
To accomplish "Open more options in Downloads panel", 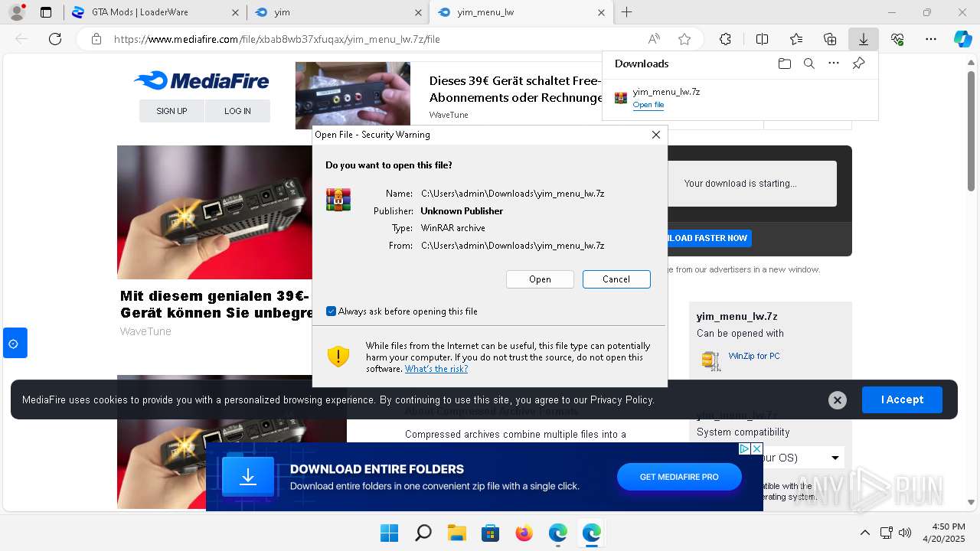I will pos(834,64).
